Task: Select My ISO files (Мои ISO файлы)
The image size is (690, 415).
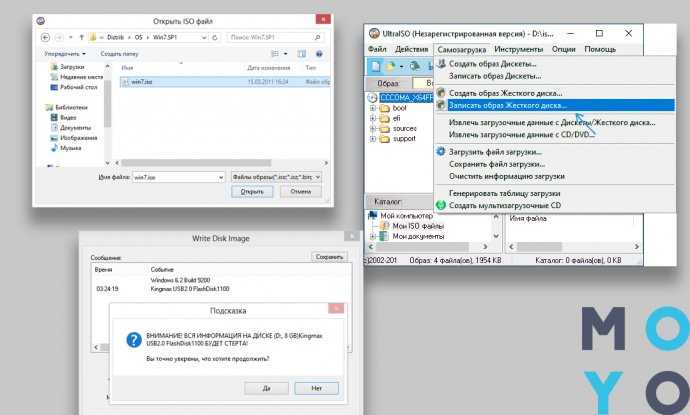Action: [x=418, y=226]
